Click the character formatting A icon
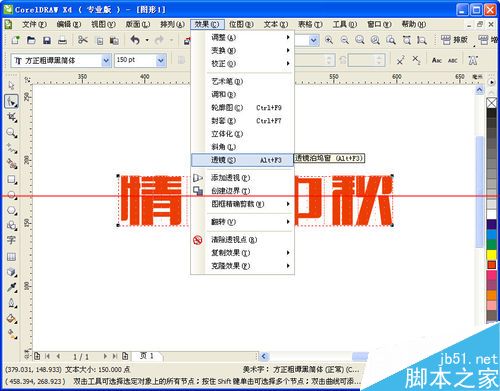The height and width of the screenshot is (391, 500). pos(473,60)
